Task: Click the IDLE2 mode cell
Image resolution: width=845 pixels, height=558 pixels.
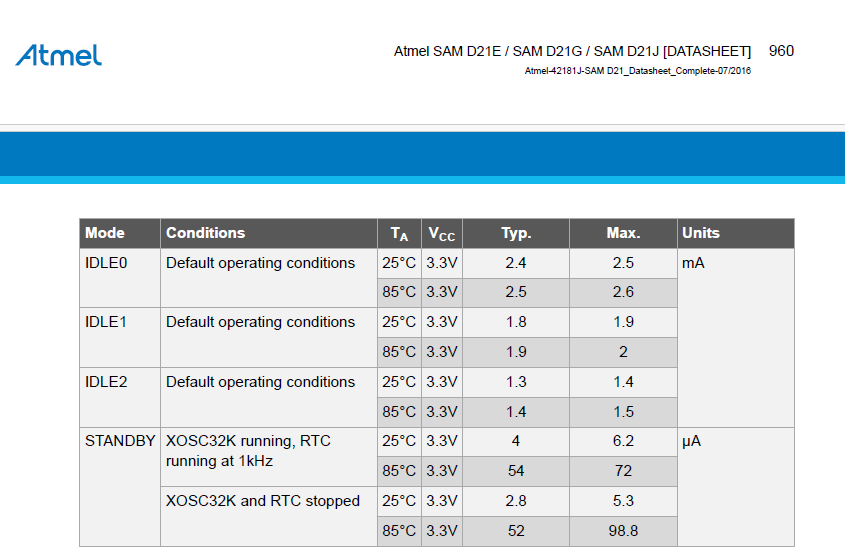Action: (106, 382)
